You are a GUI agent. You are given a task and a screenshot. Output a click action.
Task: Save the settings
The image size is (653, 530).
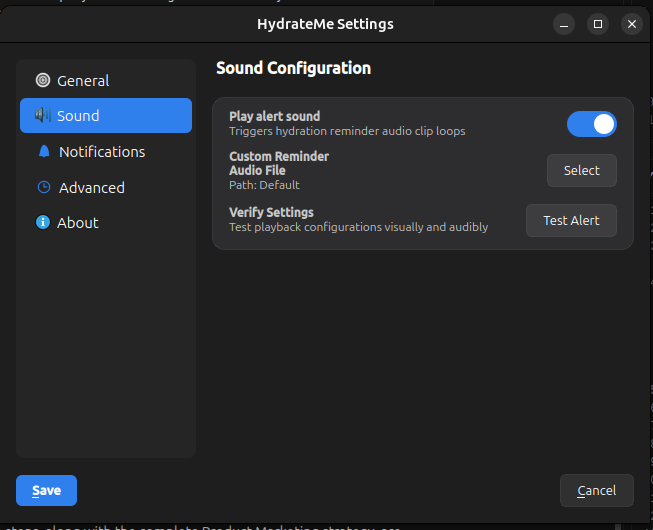(46, 490)
